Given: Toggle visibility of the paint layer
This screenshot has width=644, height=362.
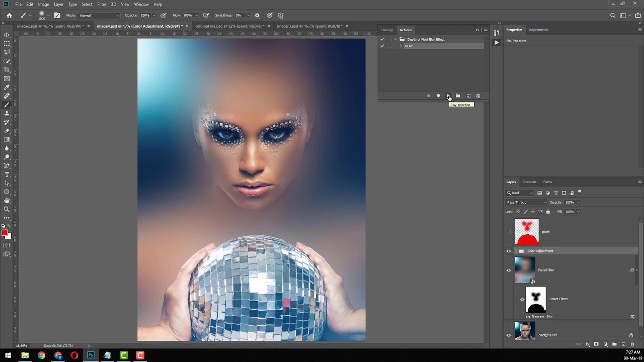Looking at the screenshot, I should [x=508, y=232].
